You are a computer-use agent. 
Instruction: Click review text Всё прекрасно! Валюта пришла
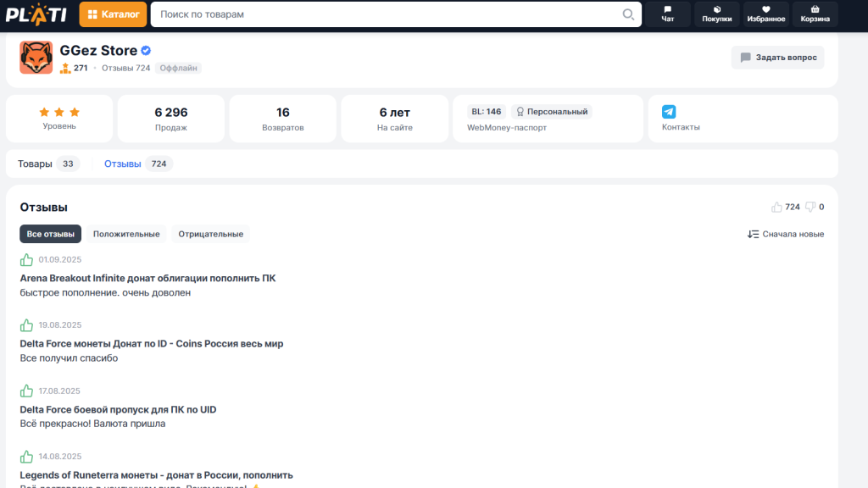coord(92,424)
